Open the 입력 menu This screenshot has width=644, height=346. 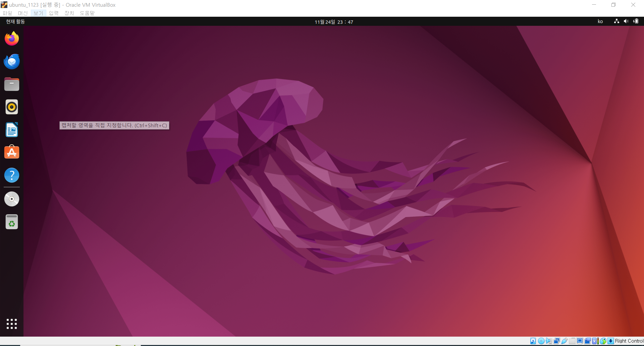pos(54,13)
